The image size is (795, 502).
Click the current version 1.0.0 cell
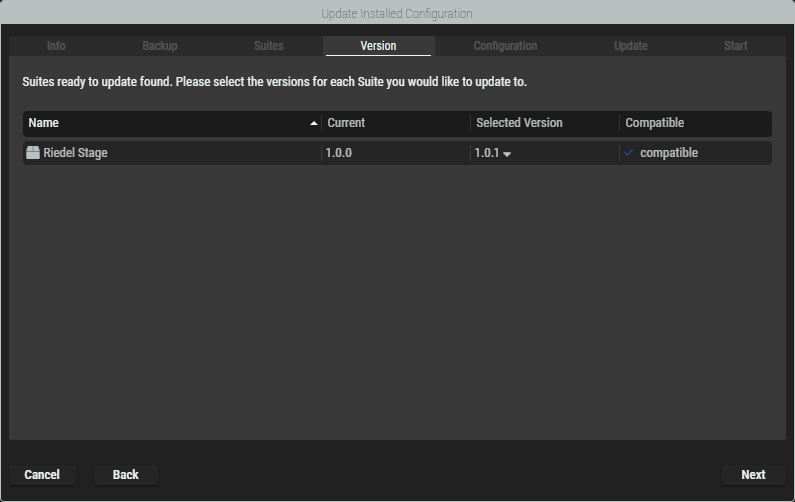point(339,153)
